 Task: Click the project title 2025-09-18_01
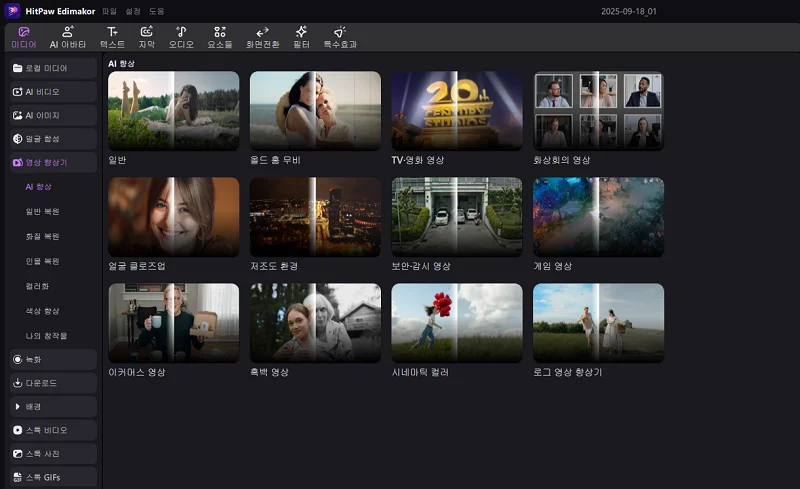pyautogui.click(x=629, y=11)
